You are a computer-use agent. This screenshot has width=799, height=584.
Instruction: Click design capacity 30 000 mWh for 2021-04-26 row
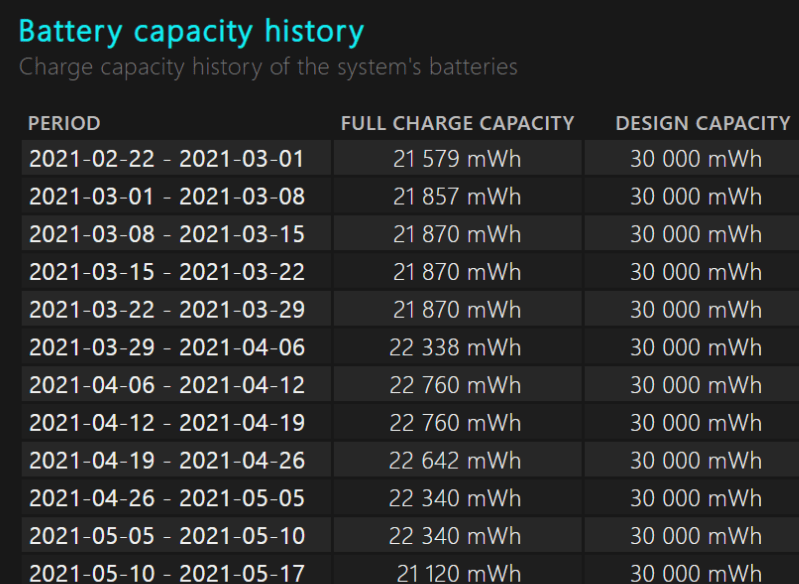[696, 498]
